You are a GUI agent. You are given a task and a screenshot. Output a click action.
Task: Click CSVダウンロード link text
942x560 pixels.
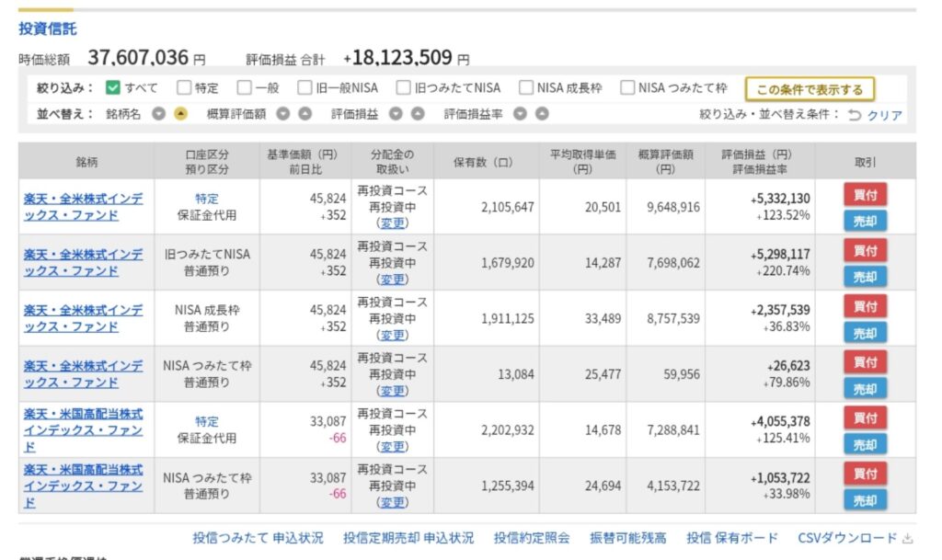[x=847, y=538]
